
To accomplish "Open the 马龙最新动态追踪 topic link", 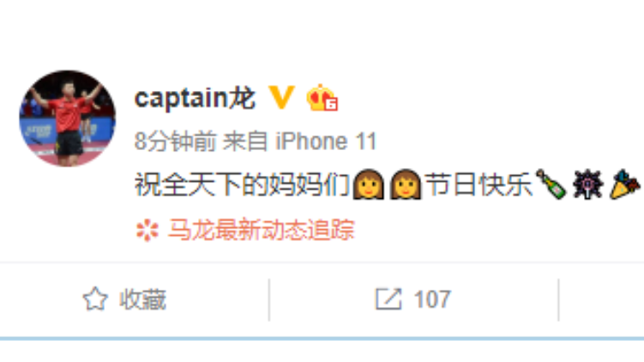I will pos(262,229).
